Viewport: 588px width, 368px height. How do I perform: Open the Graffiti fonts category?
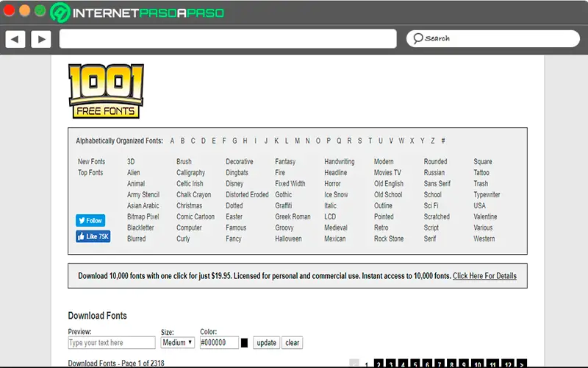tap(284, 206)
